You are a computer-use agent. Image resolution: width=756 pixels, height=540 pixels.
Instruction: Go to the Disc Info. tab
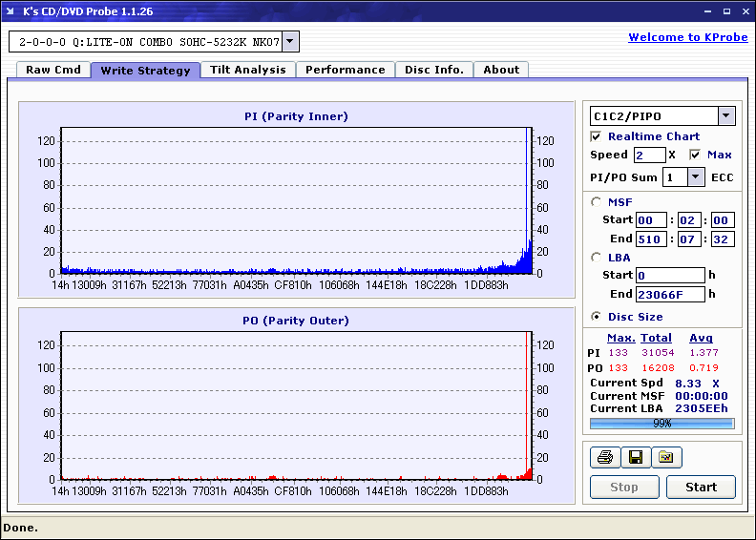coord(434,70)
